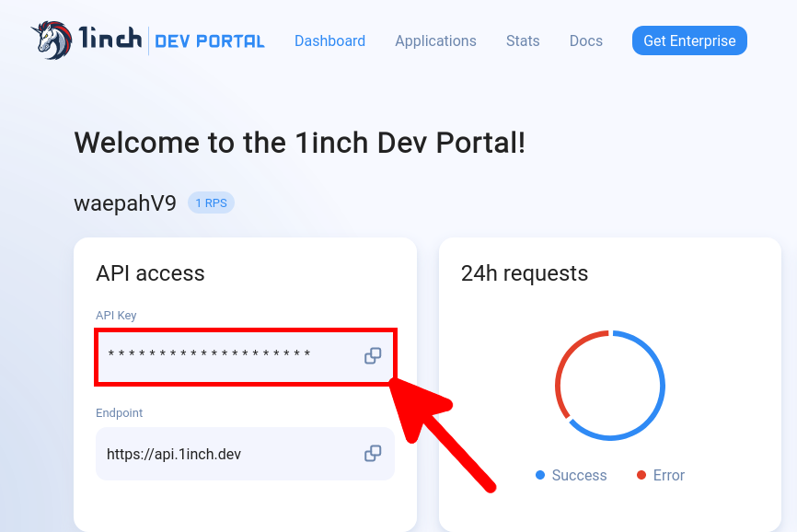The height and width of the screenshot is (532, 797).
Task: Click the Get Enterprise button
Action: tap(688, 40)
